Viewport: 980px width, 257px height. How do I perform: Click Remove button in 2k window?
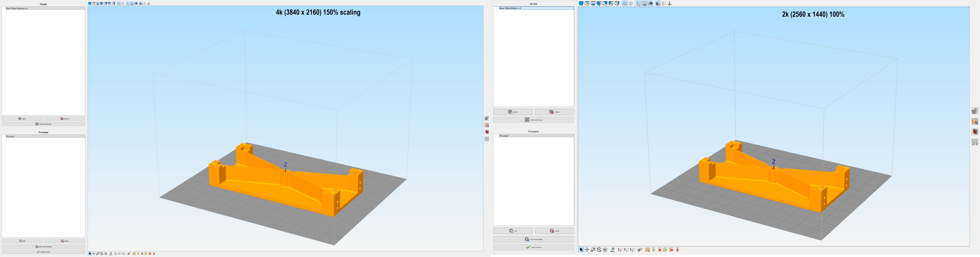point(554,112)
